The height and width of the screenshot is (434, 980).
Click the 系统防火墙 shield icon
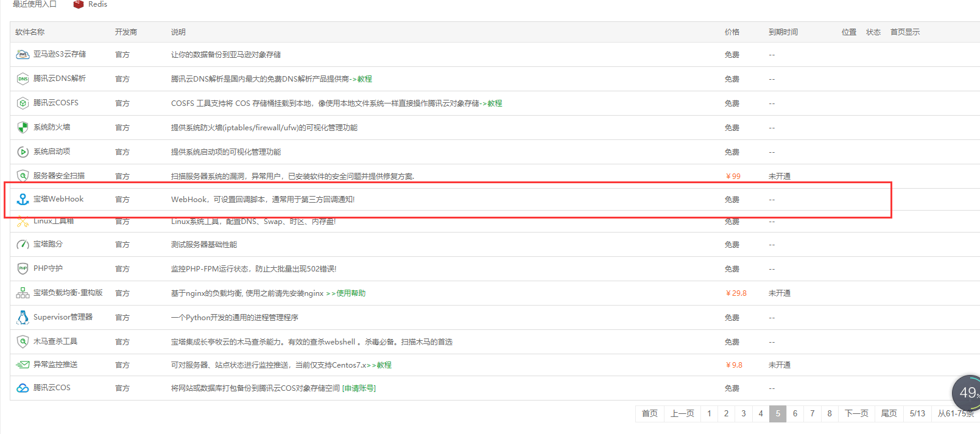(23, 128)
